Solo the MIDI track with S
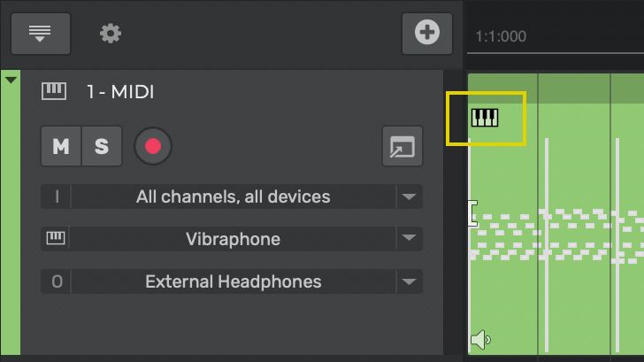This screenshot has height=362, width=644. 102,146
